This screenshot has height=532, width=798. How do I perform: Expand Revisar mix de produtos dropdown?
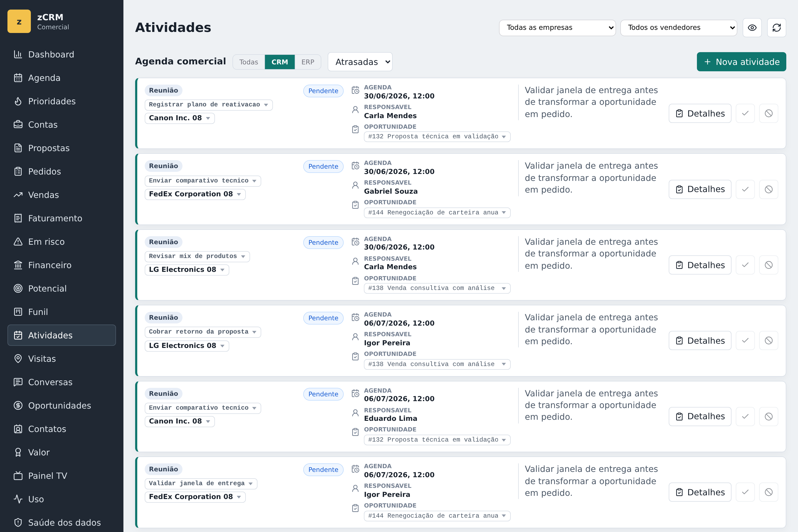(x=197, y=256)
